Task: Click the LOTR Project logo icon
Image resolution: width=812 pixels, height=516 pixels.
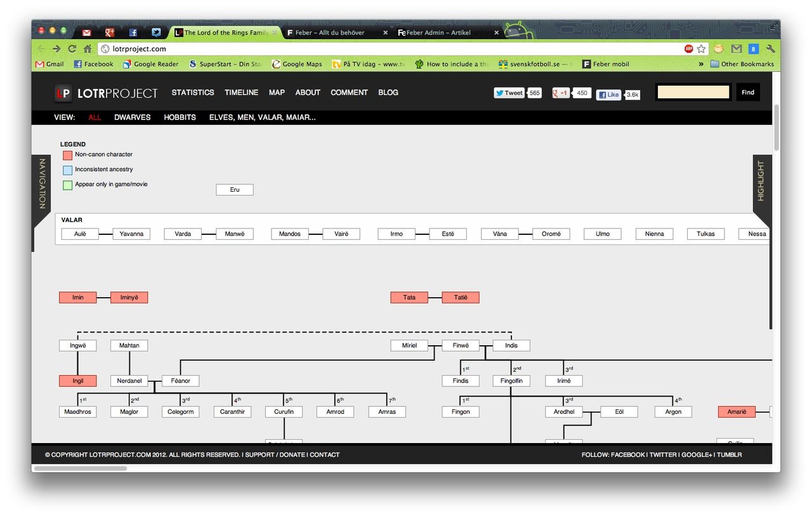Action: (x=63, y=93)
